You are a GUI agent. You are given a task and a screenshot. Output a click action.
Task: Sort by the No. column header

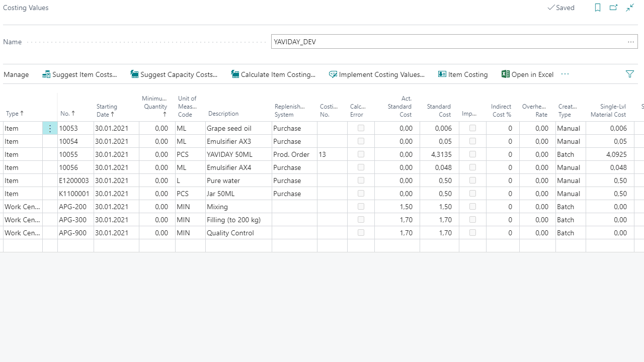[x=67, y=114]
